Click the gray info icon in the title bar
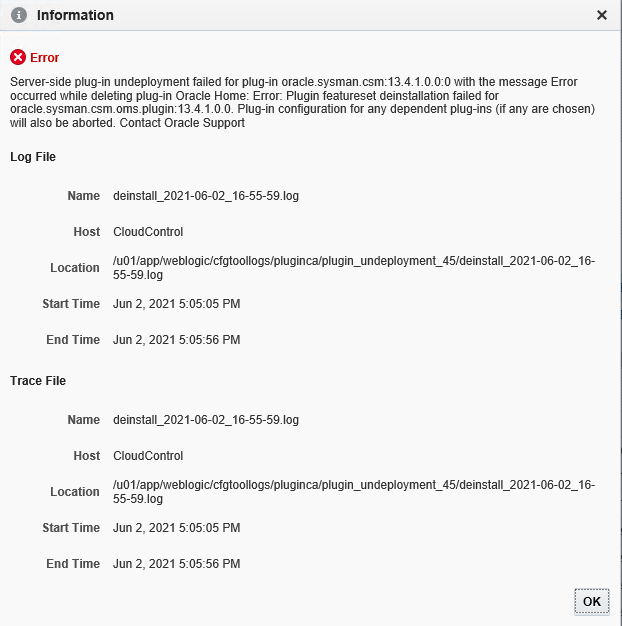 [x=18, y=15]
